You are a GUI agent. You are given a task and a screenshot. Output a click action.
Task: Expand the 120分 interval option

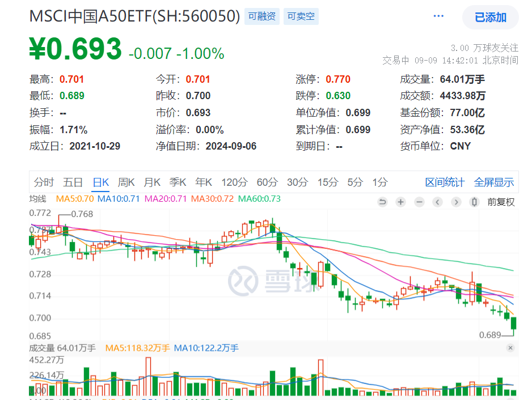pos(235,182)
